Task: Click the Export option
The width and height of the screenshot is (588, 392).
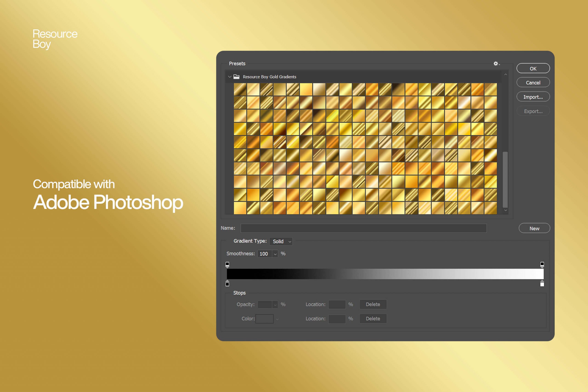Action: 533,111
